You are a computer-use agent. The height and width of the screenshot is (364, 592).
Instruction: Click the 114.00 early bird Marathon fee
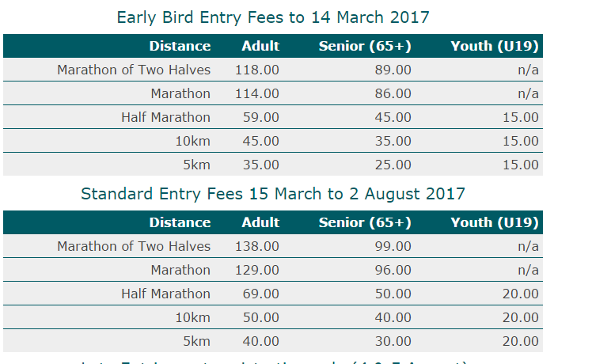click(x=257, y=93)
